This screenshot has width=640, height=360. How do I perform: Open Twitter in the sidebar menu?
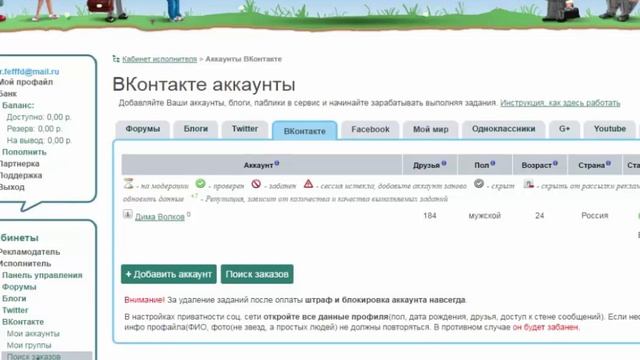point(15,311)
